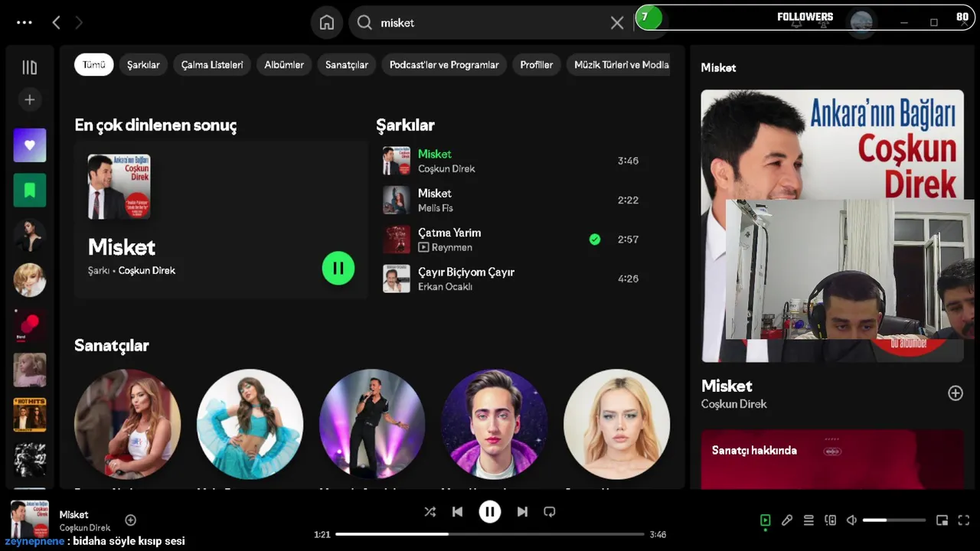Filter by Podcast'ler ve Programlar
Screen dimensions: 980x551
(x=444, y=65)
